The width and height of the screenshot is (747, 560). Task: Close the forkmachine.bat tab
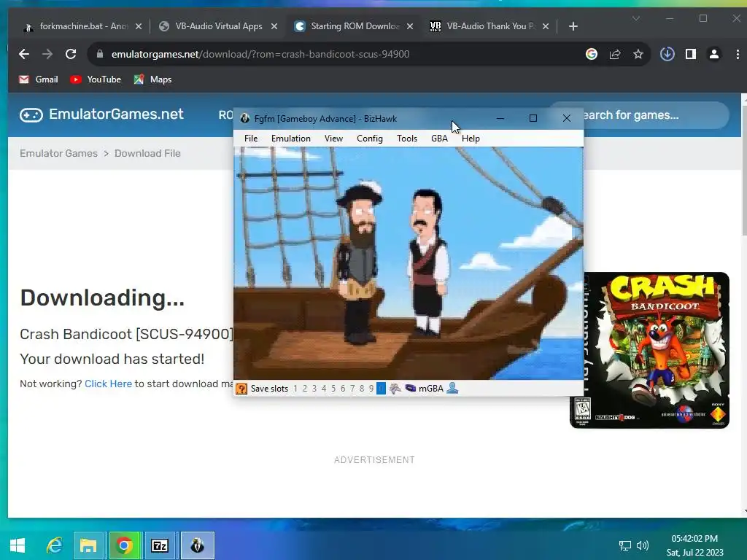coord(138,26)
